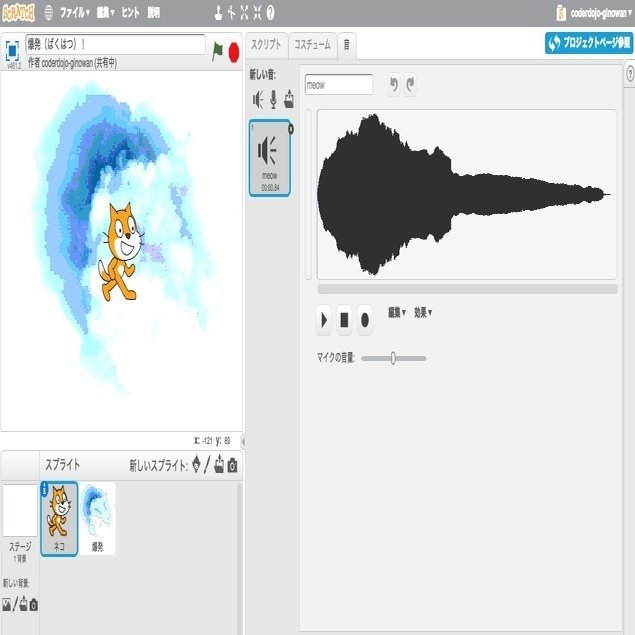Open the ヒント menu item
635x635 pixels.
(130, 13)
